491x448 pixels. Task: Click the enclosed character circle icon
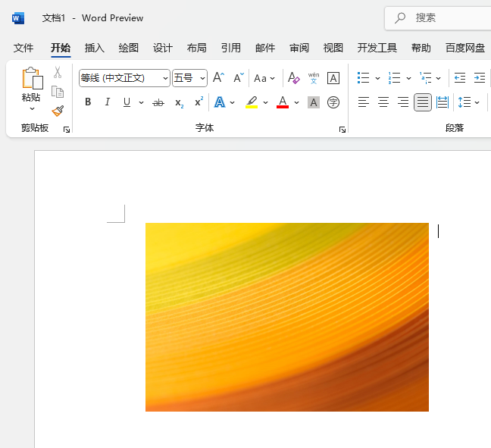[333, 102]
